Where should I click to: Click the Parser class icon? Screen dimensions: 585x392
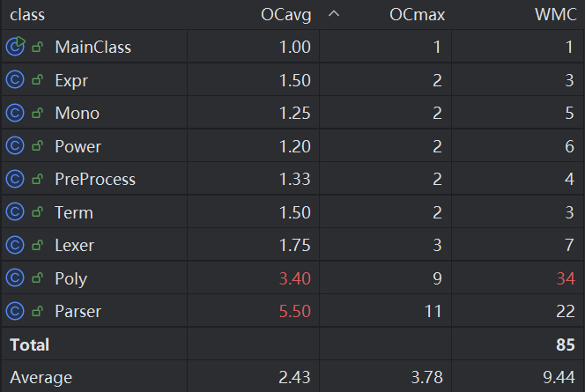pyautogui.click(x=15, y=311)
